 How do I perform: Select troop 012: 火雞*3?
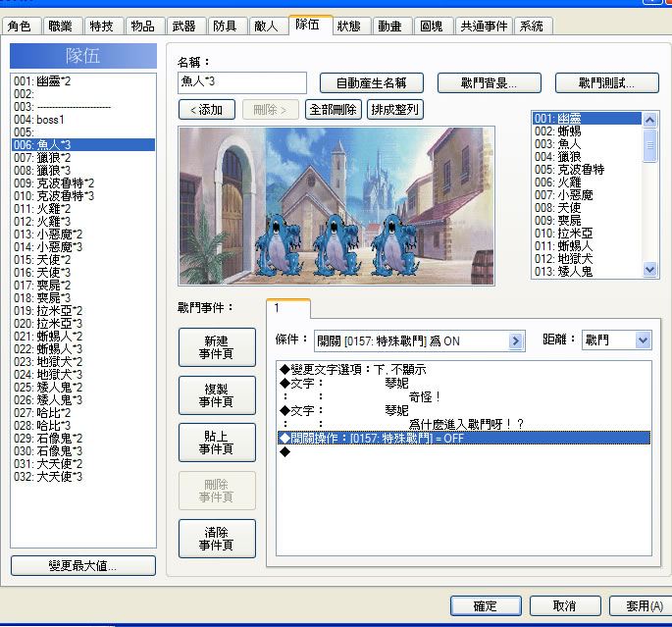pyautogui.click(x=83, y=222)
